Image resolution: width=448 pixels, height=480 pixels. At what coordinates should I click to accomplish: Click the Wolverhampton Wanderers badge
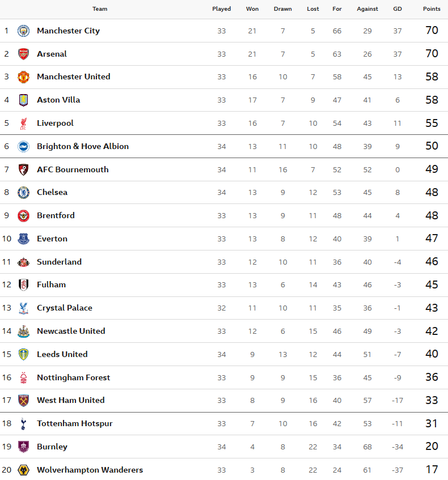pyautogui.click(x=23, y=470)
